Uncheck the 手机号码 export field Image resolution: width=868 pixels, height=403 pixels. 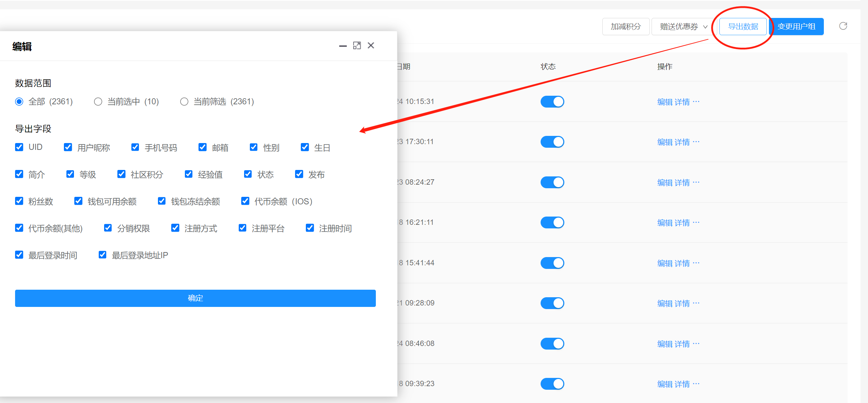(135, 147)
